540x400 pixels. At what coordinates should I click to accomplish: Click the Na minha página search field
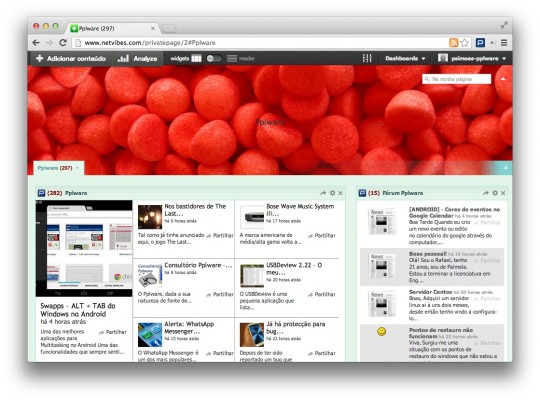[x=456, y=79]
